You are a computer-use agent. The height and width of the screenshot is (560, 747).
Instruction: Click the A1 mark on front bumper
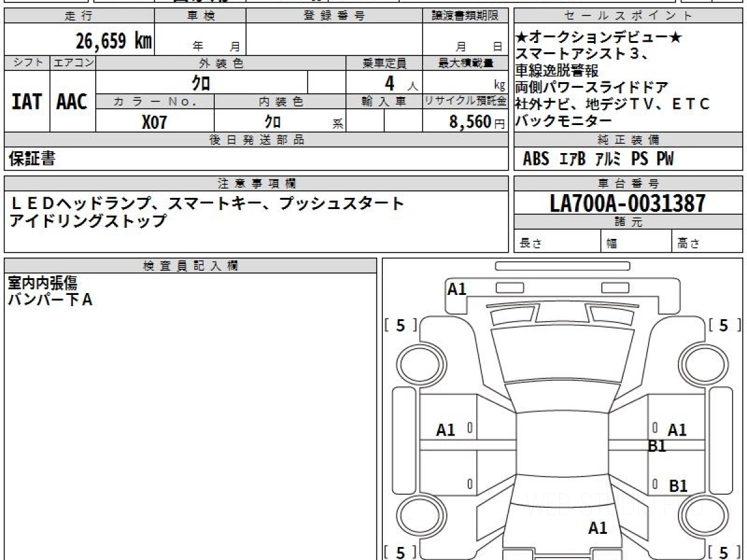(457, 289)
